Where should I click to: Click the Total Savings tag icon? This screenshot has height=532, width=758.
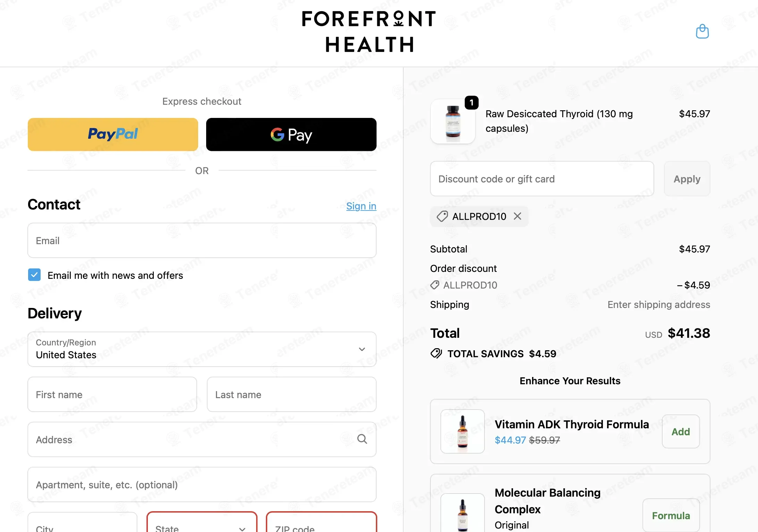pos(436,354)
